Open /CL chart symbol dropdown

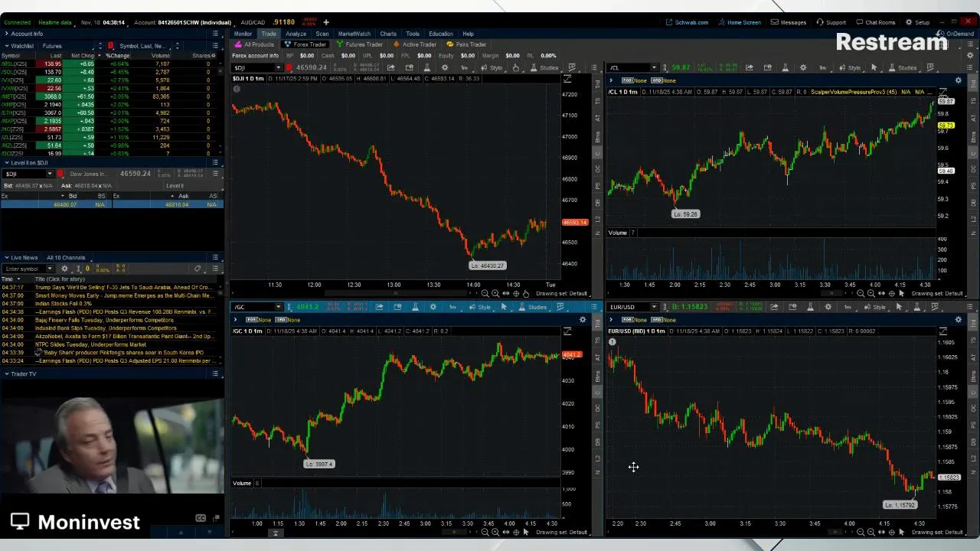[654, 67]
